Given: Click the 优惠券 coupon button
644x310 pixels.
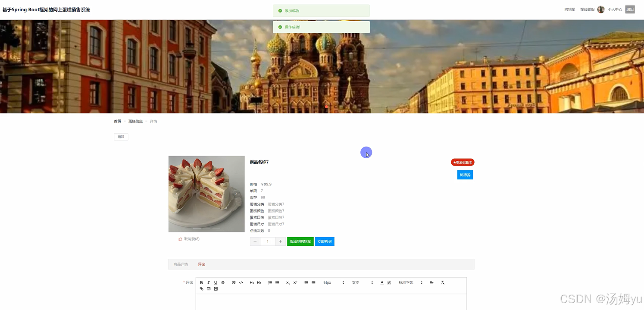Looking at the screenshot, I should [x=465, y=175].
